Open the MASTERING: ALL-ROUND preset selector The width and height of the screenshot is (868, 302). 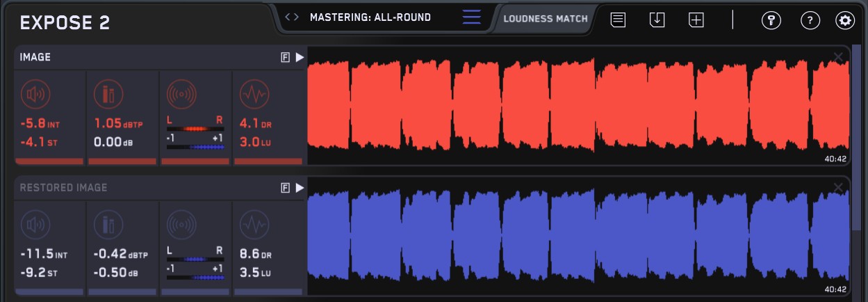pos(370,17)
